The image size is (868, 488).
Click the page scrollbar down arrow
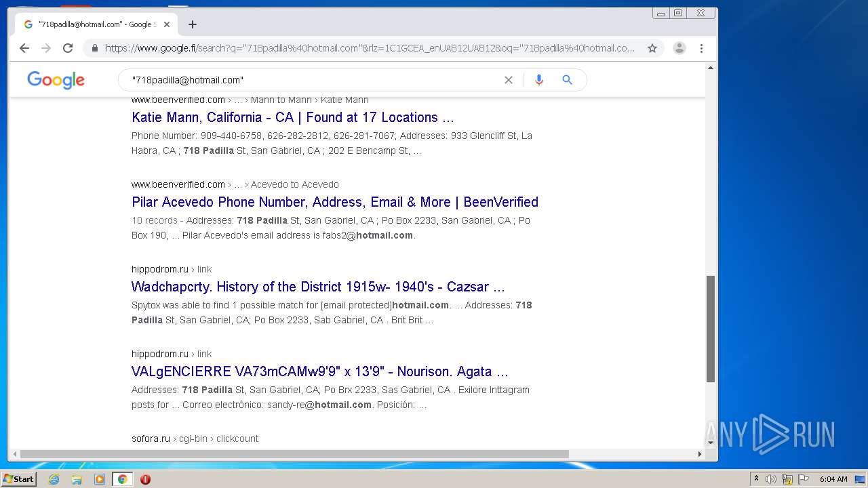[711, 443]
